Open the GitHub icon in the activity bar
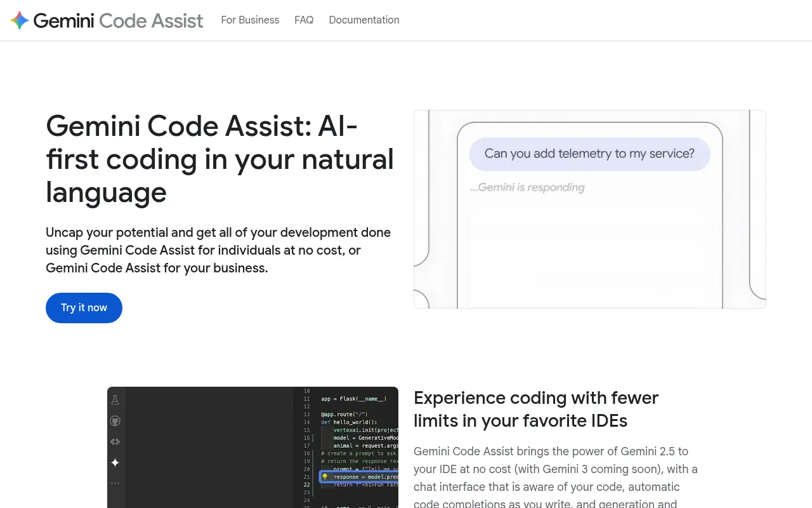 (115, 420)
